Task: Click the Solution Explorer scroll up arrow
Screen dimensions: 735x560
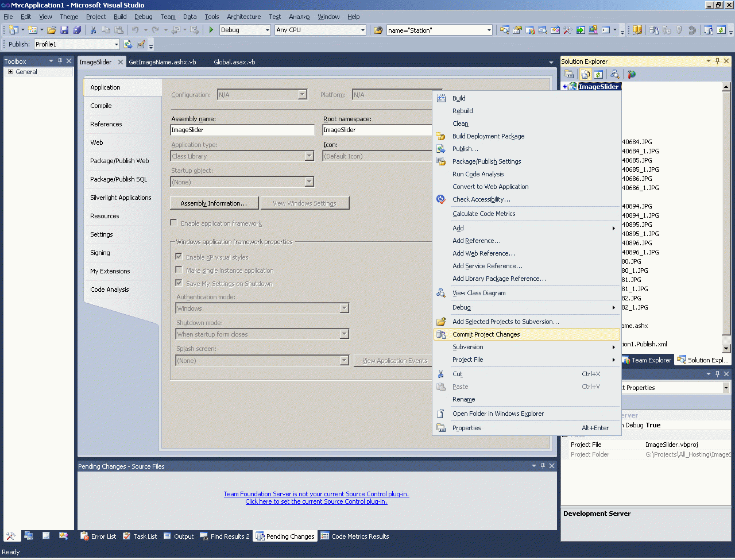Action: (726, 87)
